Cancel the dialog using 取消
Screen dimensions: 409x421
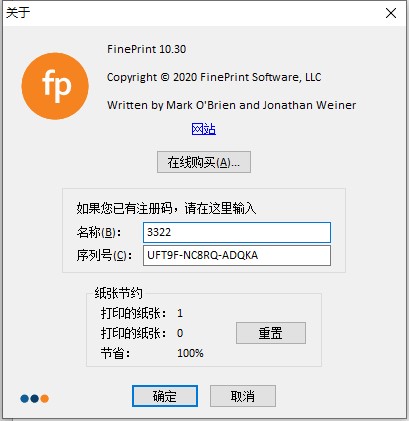point(243,396)
